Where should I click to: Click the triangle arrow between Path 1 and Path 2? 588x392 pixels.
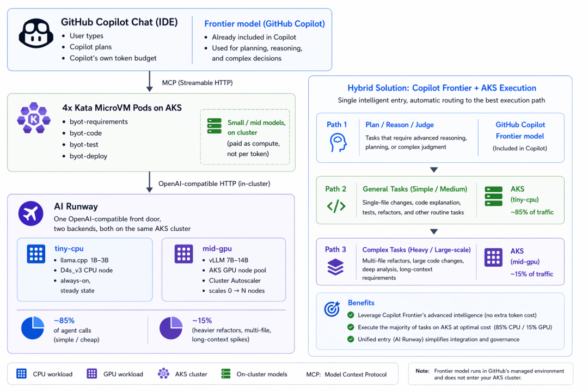(x=434, y=170)
